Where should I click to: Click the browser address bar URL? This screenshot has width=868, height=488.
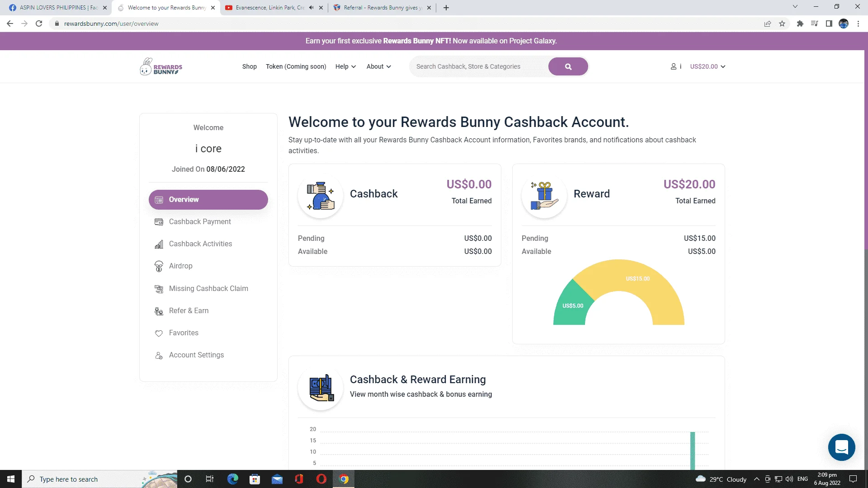[111, 23]
